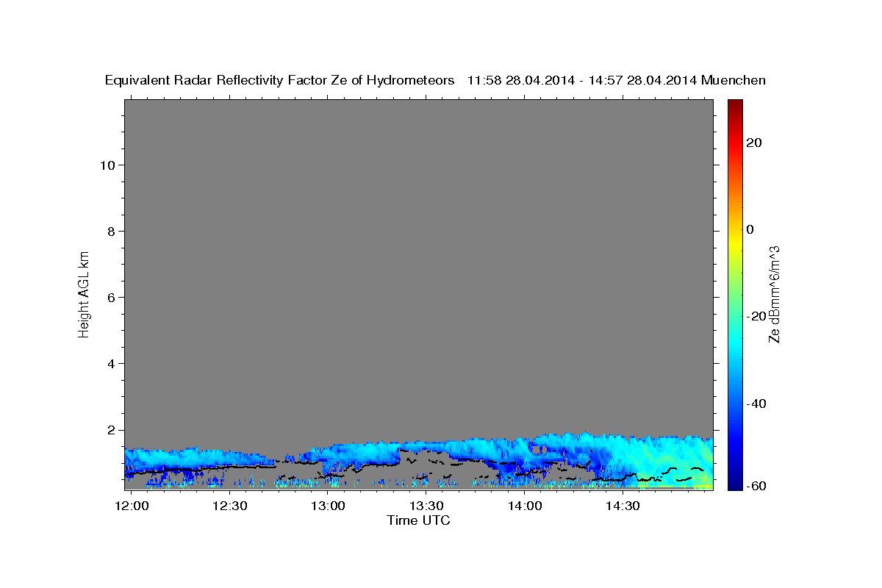This screenshot has height=588, width=882.
Task: Click the height tick label 4
Action: (x=112, y=364)
